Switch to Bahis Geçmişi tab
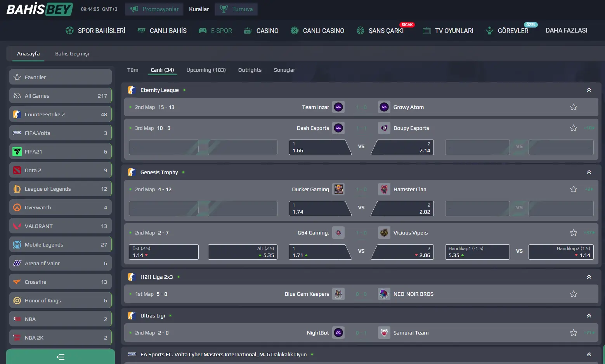The width and height of the screenshot is (605, 364). point(72,53)
